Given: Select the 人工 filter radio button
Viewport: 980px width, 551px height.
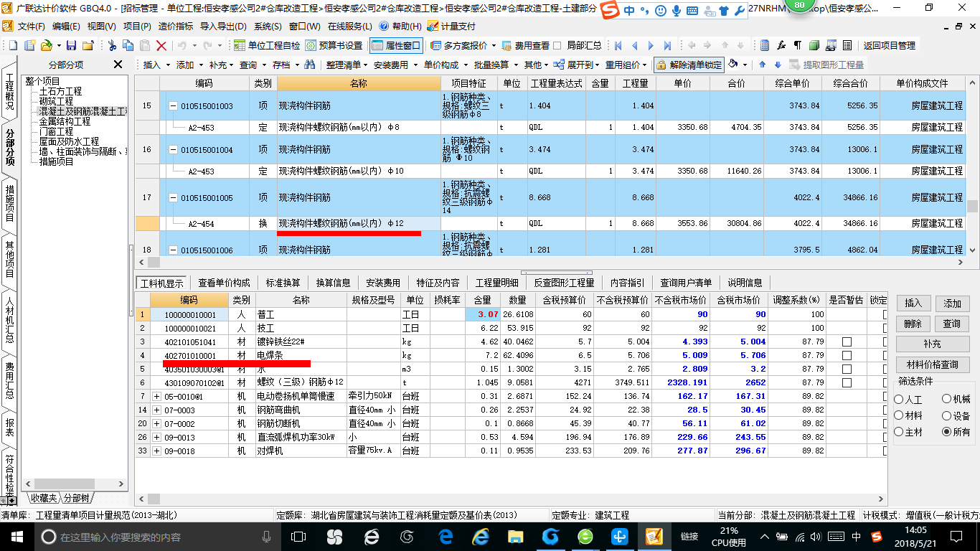Looking at the screenshot, I should tap(899, 400).
